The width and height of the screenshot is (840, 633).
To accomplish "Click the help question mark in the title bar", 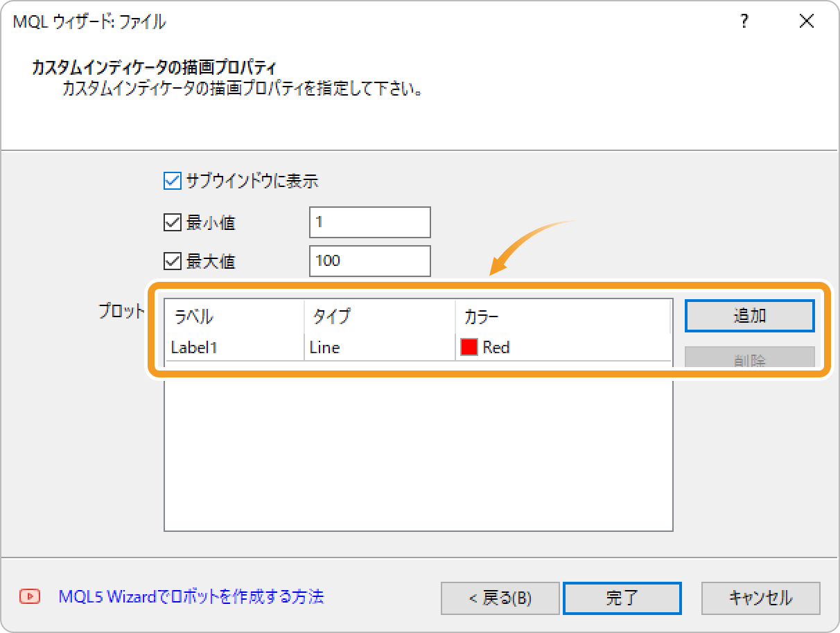I will [744, 21].
